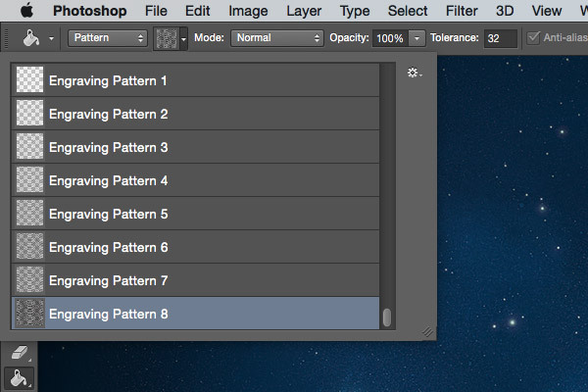Select Engraving Pattern 1 row

[x=195, y=80]
